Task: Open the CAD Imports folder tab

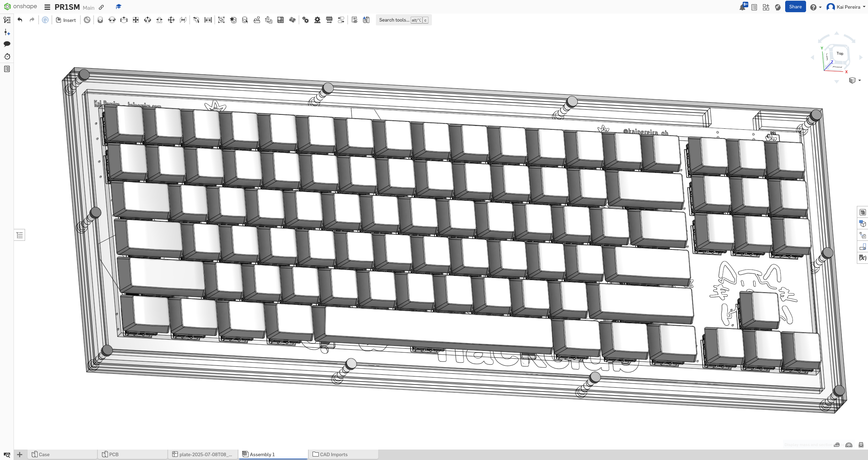Action: [x=343, y=454]
